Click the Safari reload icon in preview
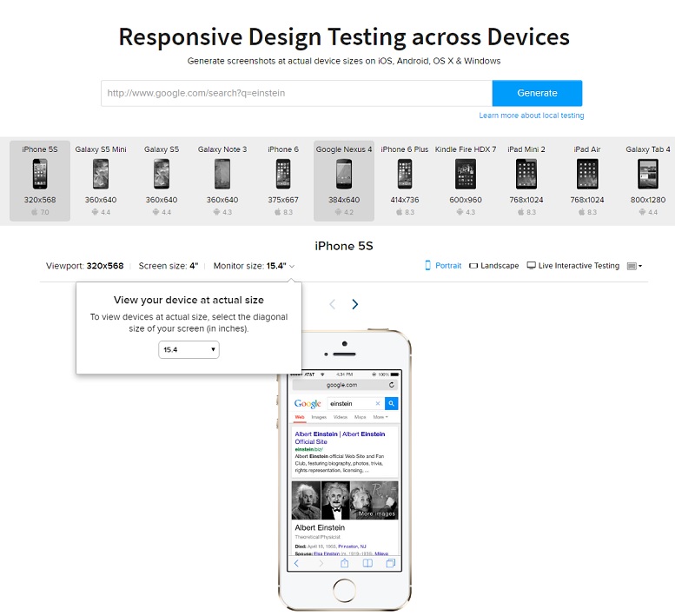This screenshot has height=616, width=675. point(391,385)
